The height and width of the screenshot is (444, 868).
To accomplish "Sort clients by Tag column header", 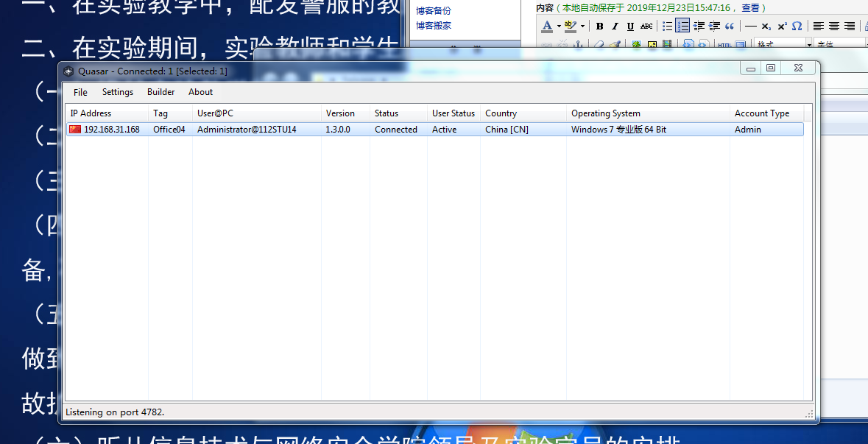I will pos(171,113).
